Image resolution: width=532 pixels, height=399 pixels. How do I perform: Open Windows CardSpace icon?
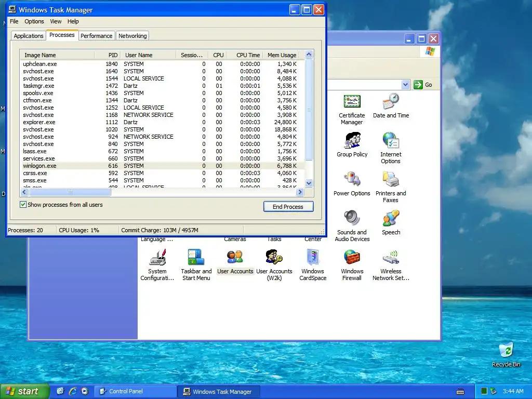point(313,257)
